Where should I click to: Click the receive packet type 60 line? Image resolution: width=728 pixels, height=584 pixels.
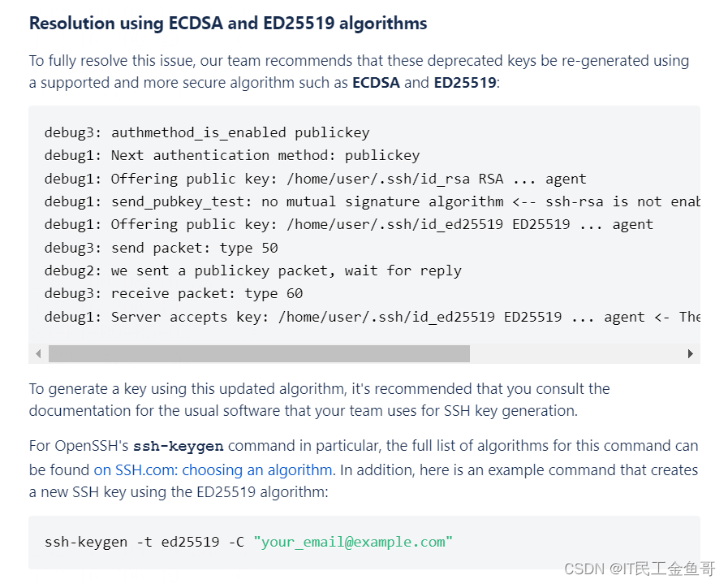pos(174,294)
